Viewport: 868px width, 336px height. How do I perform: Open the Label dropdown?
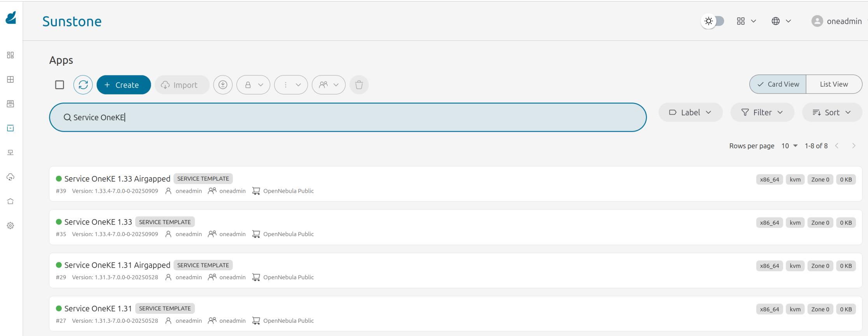(690, 112)
